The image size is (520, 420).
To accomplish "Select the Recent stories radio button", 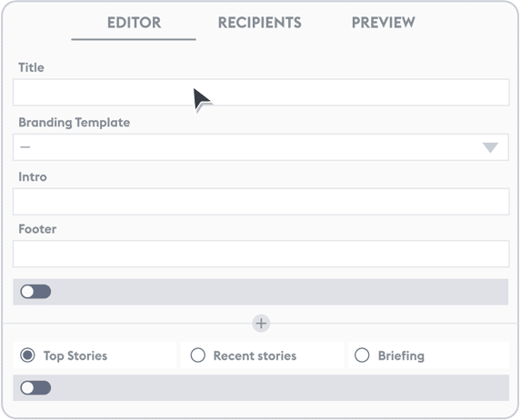I will pos(197,355).
